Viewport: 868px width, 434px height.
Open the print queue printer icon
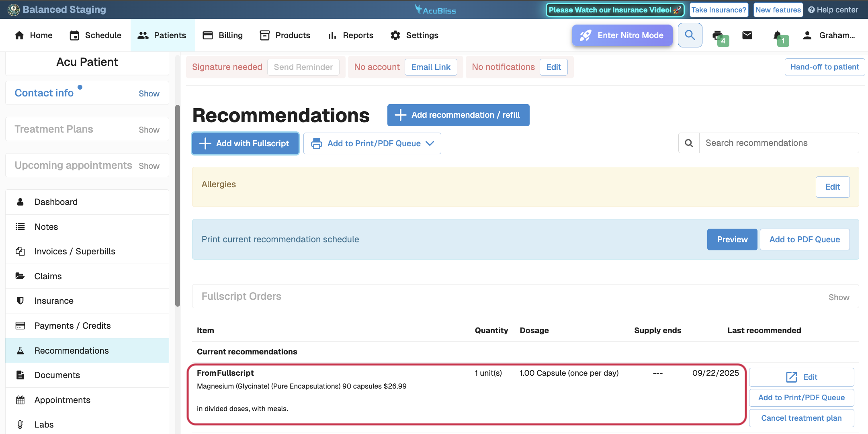717,35
